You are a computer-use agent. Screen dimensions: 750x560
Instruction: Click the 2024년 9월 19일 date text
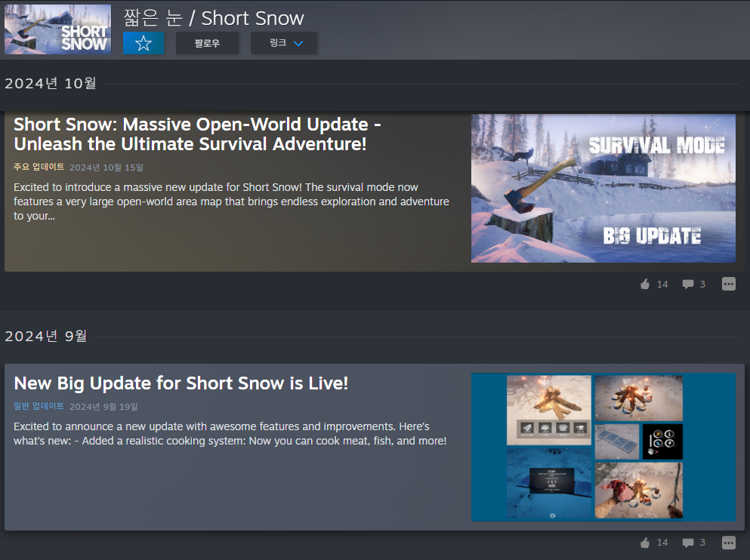point(103,407)
